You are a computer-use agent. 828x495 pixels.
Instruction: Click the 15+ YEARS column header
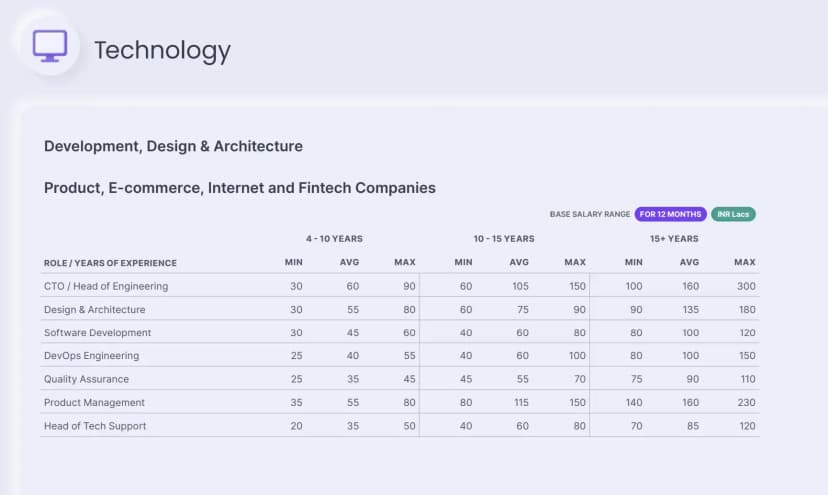tap(674, 239)
